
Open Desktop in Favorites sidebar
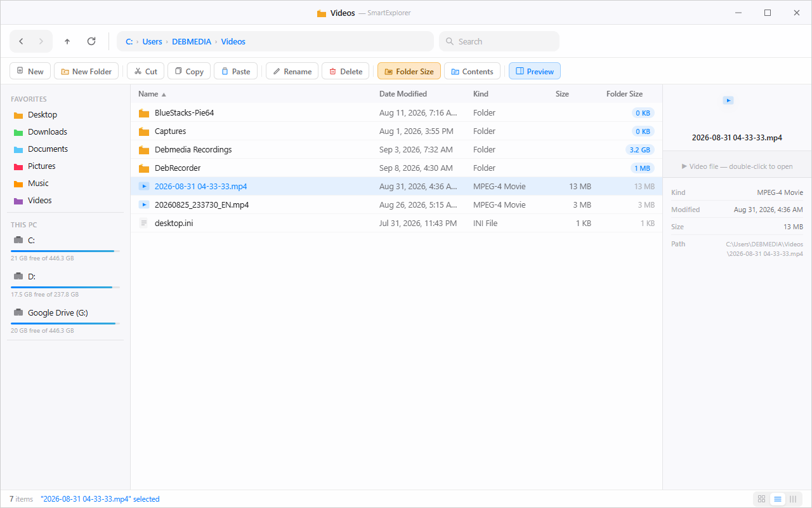point(65,115)
